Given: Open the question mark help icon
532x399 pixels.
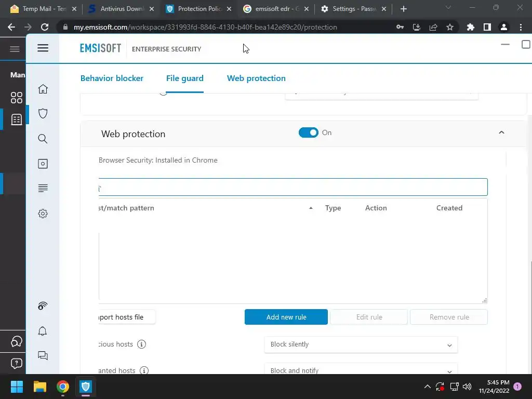Looking at the screenshot, I should [x=16, y=363].
